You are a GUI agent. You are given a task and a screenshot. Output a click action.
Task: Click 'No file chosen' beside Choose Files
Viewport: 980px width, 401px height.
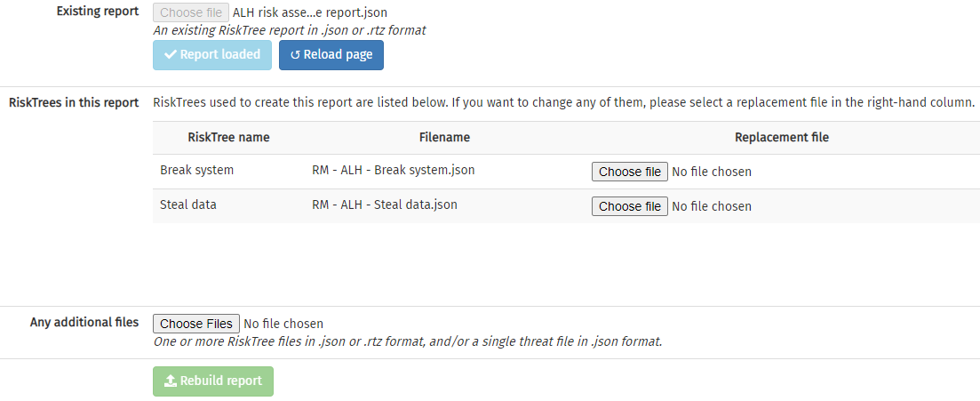(283, 324)
